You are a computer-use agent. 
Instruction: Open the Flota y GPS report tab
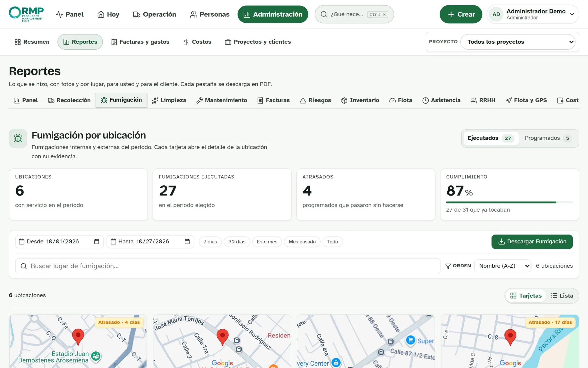click(526, 100)
